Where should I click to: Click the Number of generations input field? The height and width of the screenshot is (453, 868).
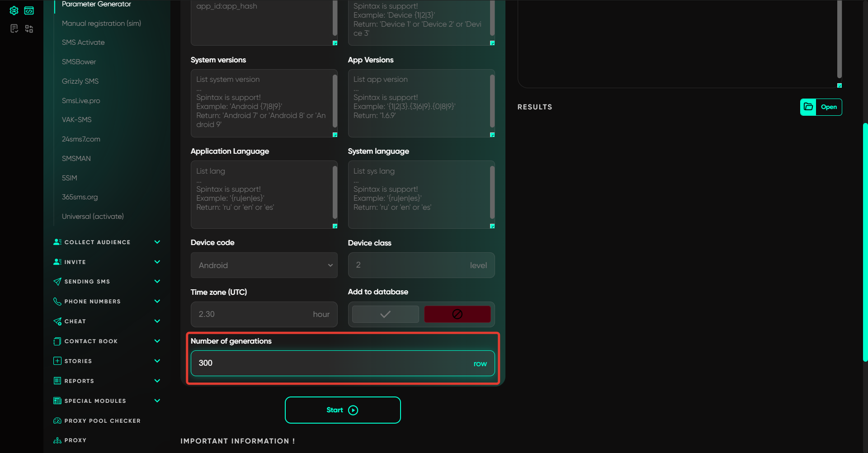(334, 363)
